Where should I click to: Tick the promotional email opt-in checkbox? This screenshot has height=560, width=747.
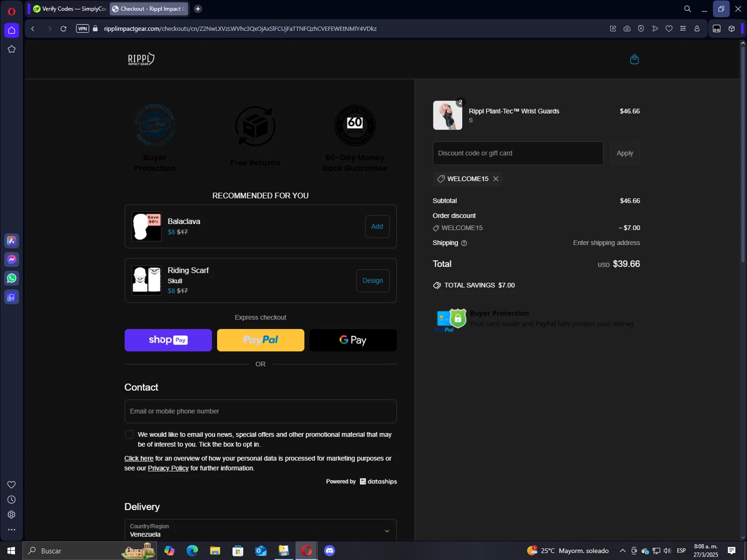click(129, 435)
